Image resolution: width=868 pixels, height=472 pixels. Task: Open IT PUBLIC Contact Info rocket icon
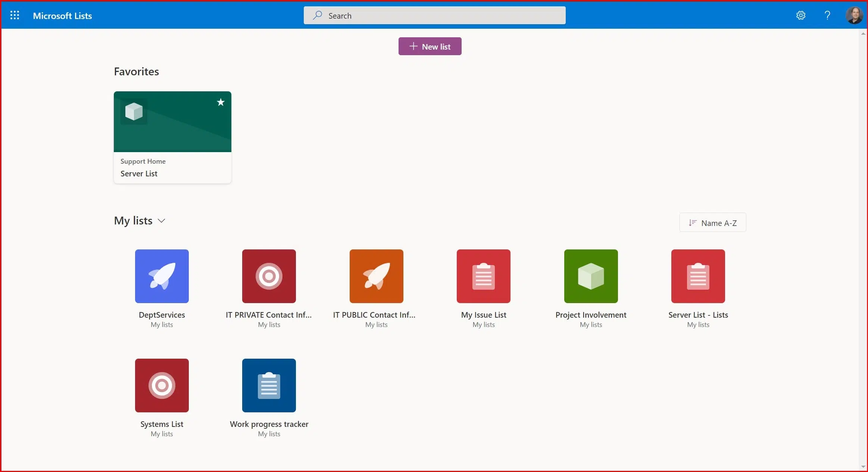[377, 276]
